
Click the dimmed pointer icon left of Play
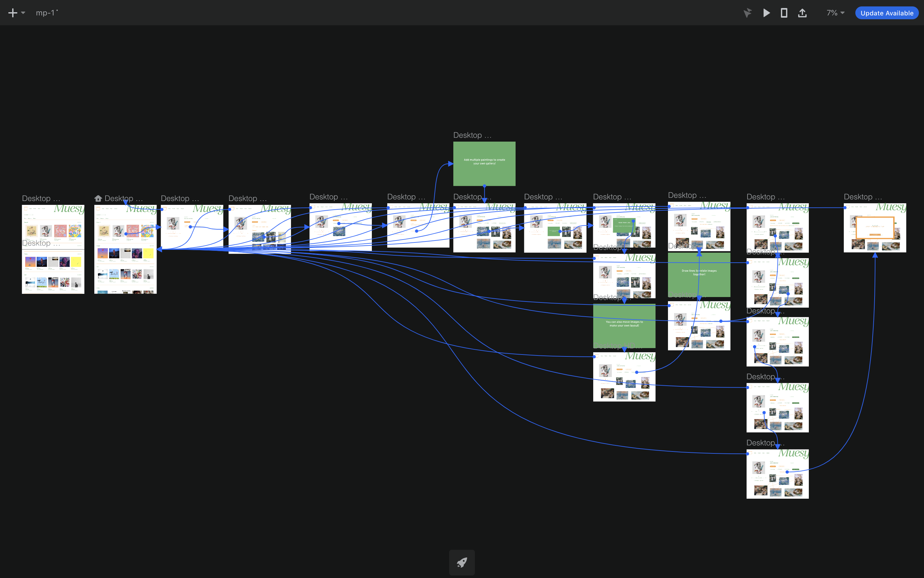747,13
